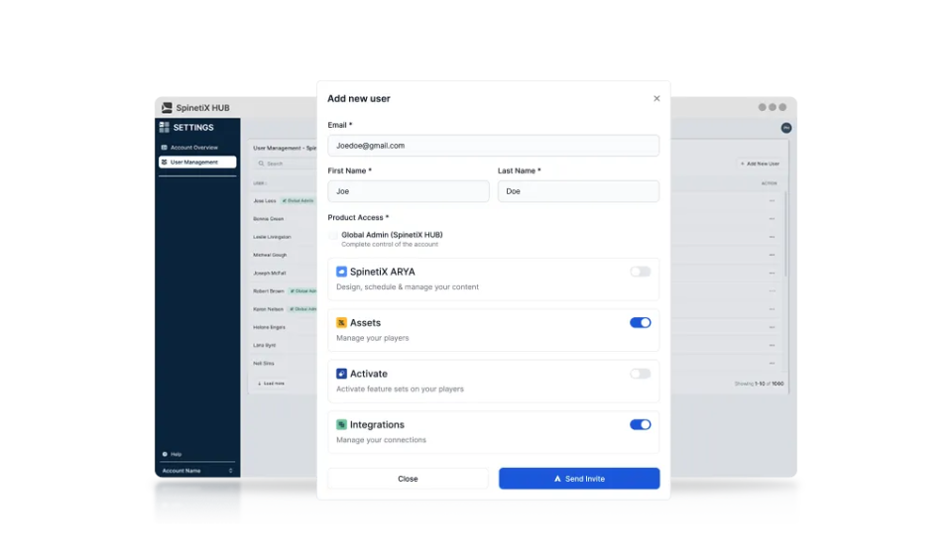Click the Send Invite button

579,478
